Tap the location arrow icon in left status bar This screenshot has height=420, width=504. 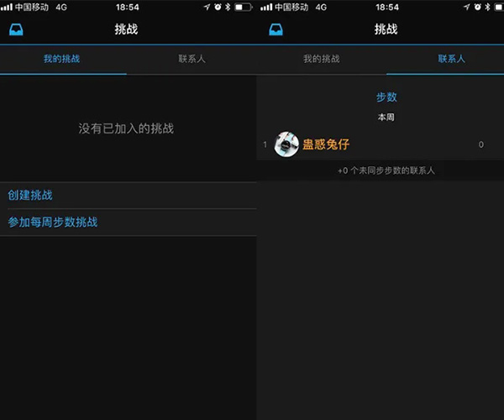pyautogui.click(x=207, y=7)
